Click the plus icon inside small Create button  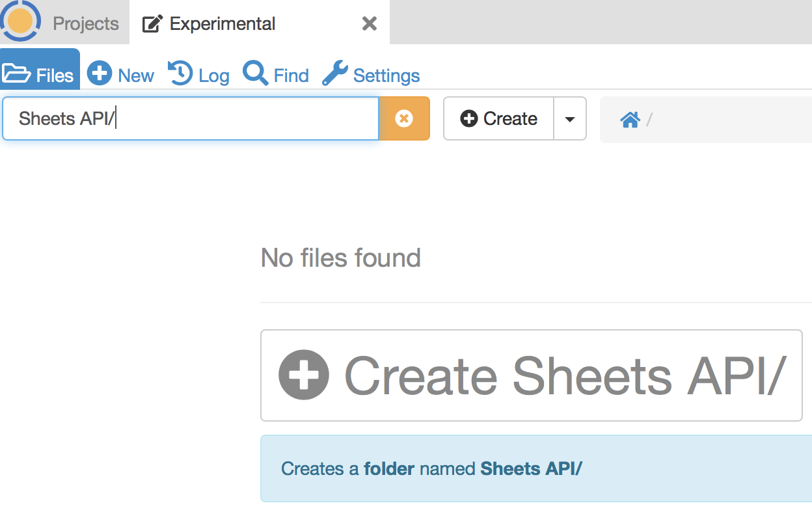pos(469,118)
